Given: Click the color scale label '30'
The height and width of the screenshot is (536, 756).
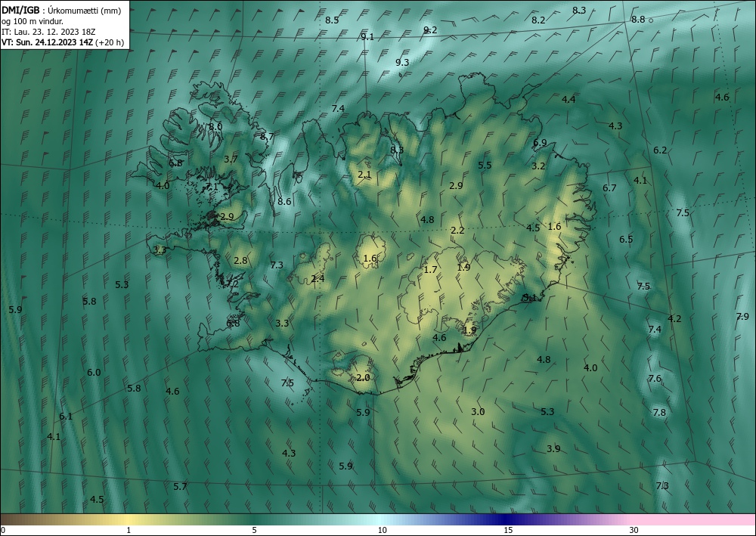Looking at the screenshot, I should (634, 530).
